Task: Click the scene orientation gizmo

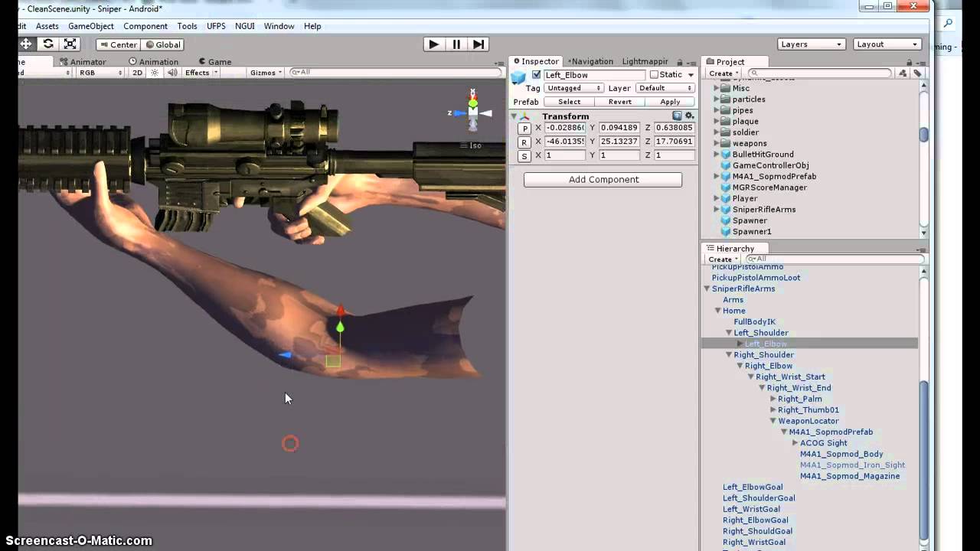Action: click(x=473, y=112)
